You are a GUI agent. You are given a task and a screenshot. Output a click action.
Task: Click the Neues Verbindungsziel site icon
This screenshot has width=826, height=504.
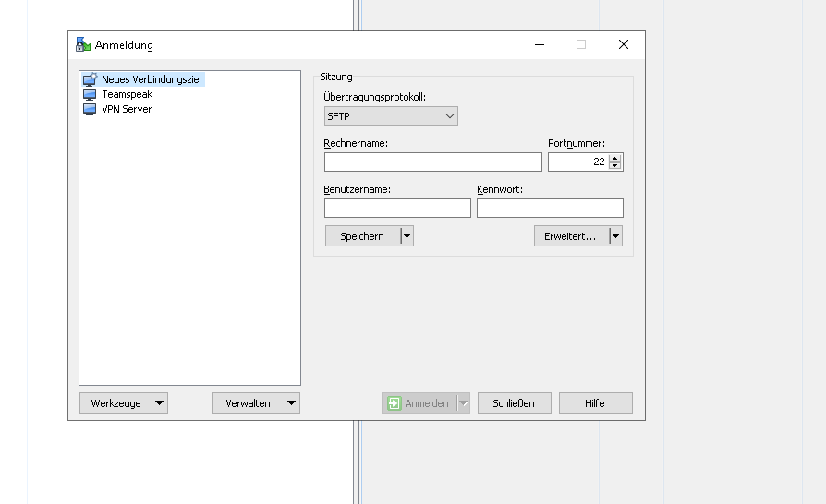point(90,79)
